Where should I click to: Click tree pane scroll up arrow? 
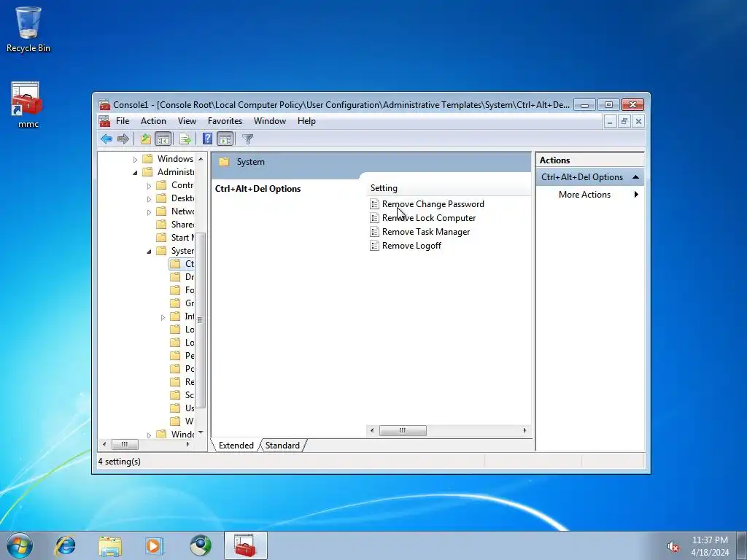pos(201,158)
